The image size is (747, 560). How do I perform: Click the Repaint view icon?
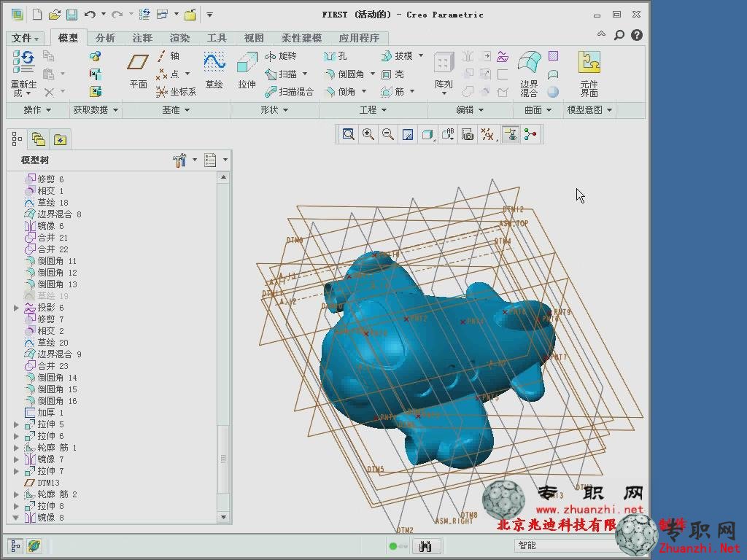tap(408, 135)
